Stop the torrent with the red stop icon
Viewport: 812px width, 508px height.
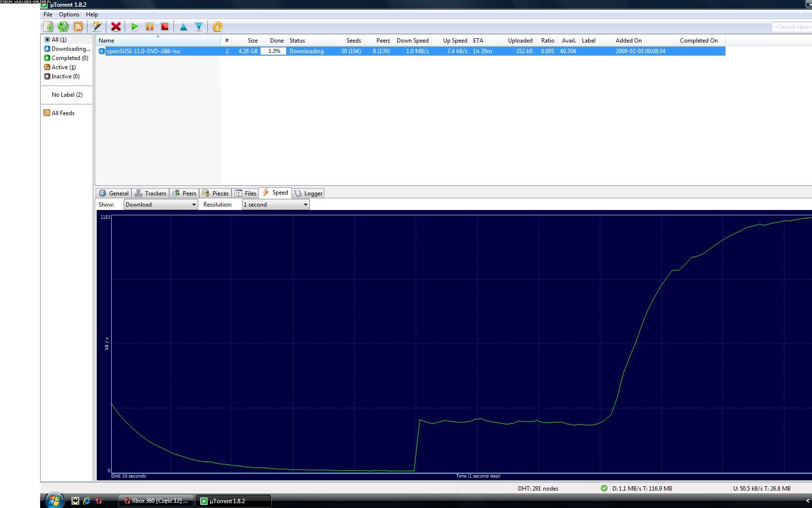pyautogui.click(x=165, y=27)
